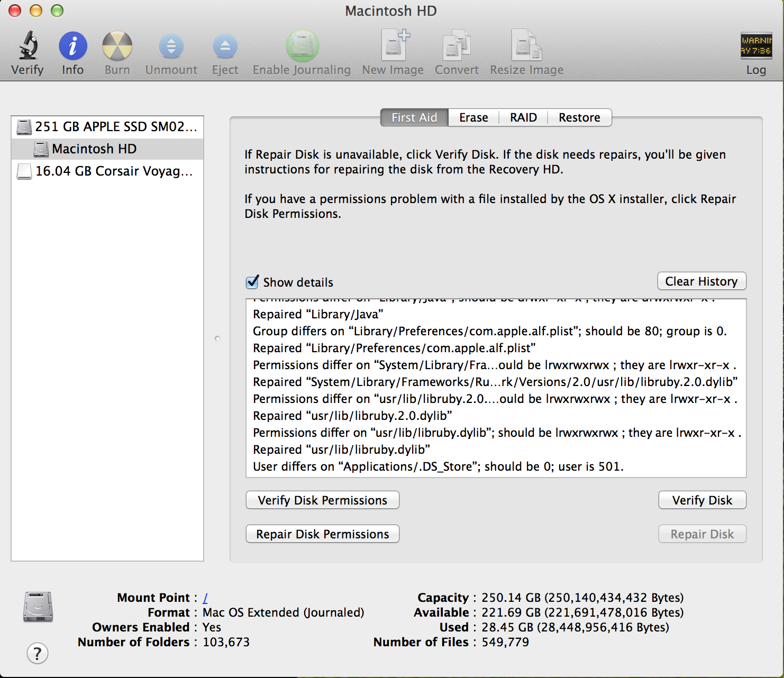This screenshot has height=678, width=784.
Task: Select the 16.04 GB Corsair Voyager disk
Action: 107,171
